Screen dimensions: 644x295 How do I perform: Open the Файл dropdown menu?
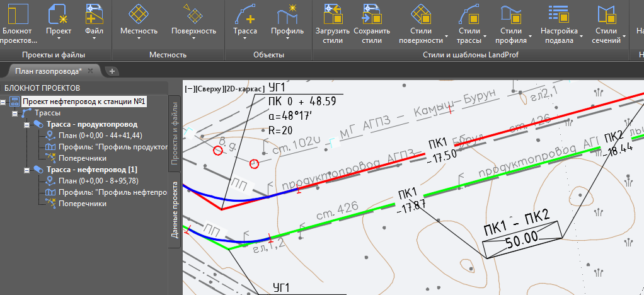(x=94, y=23)
